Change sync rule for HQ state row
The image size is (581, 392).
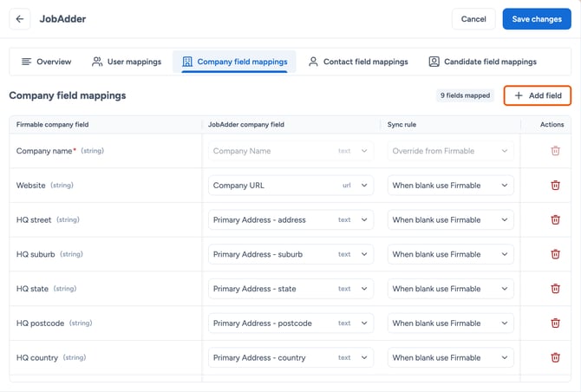[451, 289]
